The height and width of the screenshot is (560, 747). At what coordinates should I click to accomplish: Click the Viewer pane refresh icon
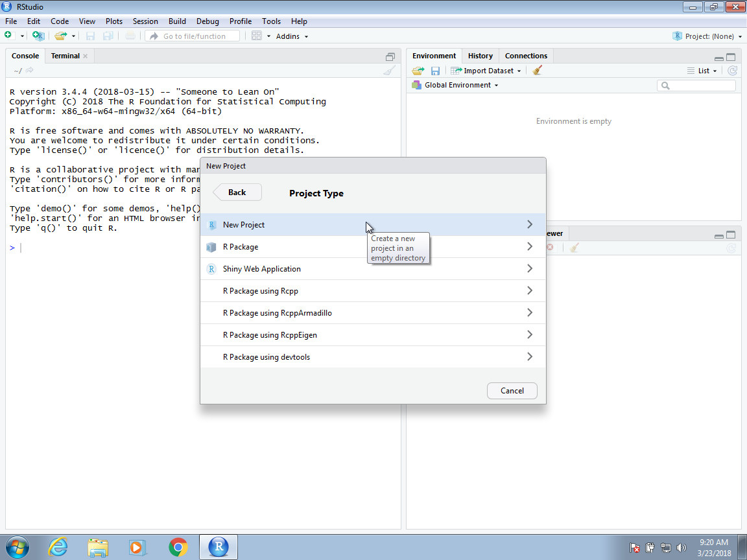731,248
